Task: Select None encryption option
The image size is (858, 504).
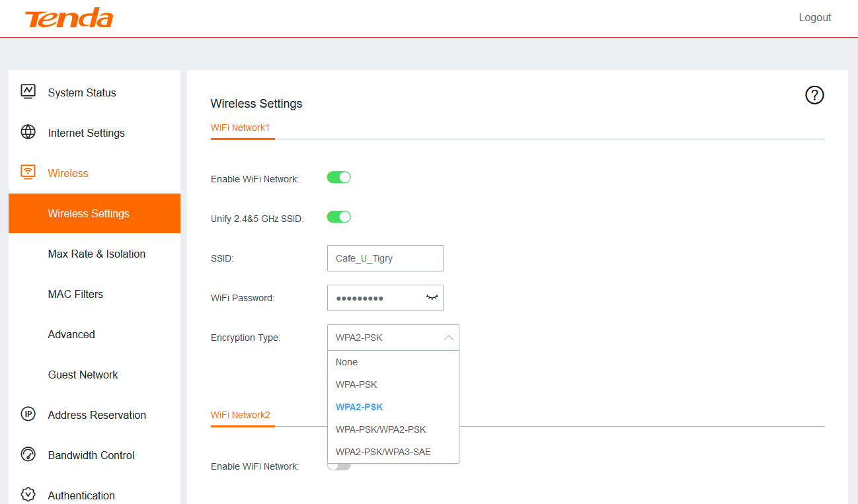Action: (393, 362)
